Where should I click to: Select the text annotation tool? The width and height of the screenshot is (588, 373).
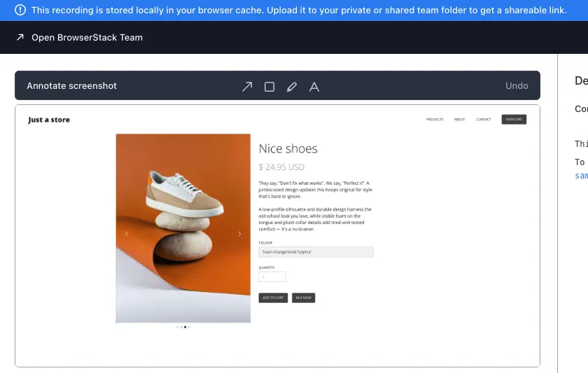[x=314, y=87]
